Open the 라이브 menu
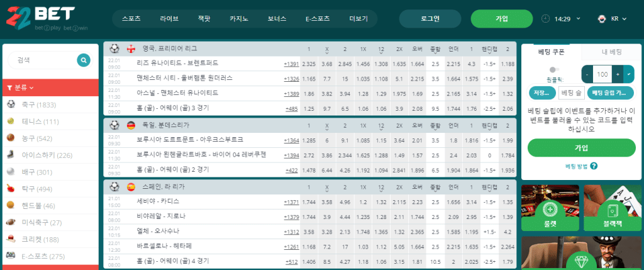644x270 pixels. [x=169, y=18]
